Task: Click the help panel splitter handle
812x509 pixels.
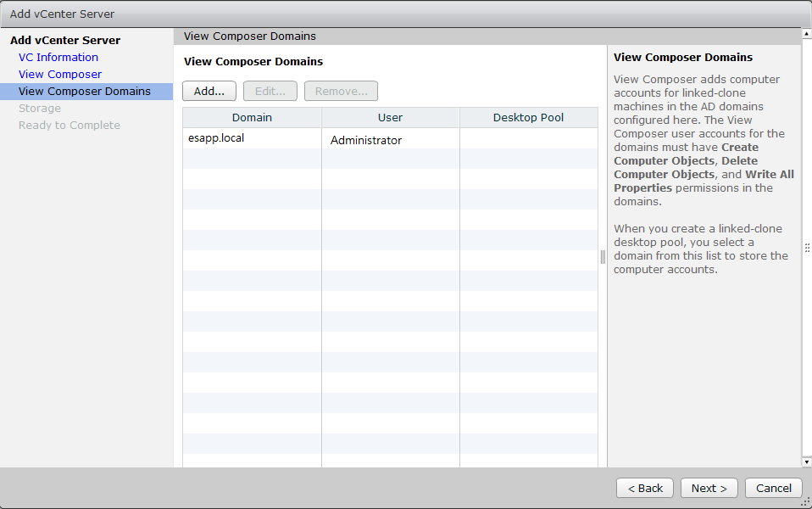Action: coord(603,256)
